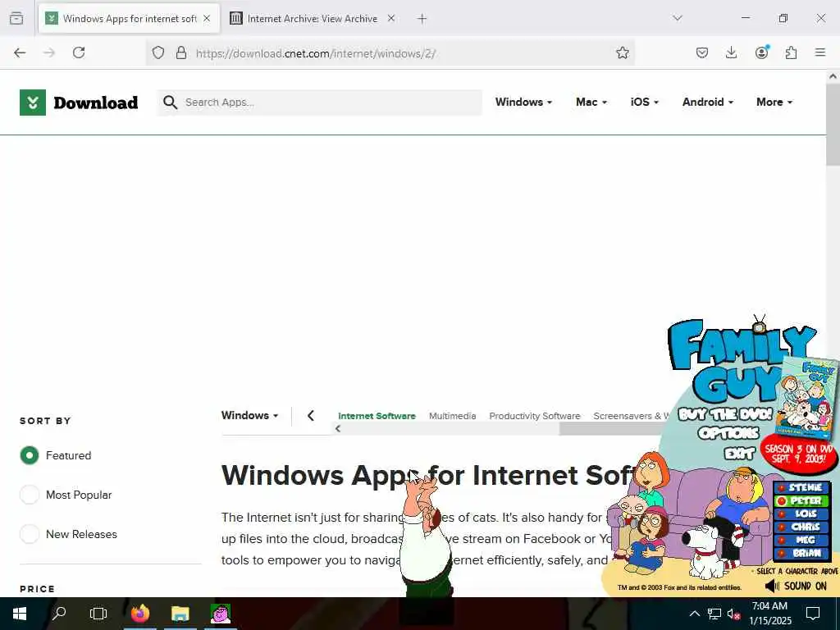Viewport: 840px width, 630px height.
Task: Reload the page with the refresh icon
Action: [79, 52]
